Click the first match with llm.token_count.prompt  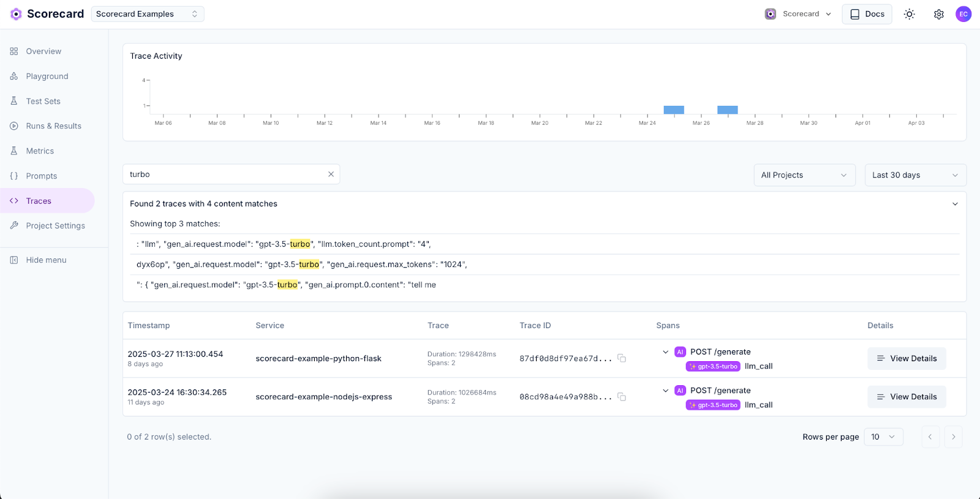point(545,244)
